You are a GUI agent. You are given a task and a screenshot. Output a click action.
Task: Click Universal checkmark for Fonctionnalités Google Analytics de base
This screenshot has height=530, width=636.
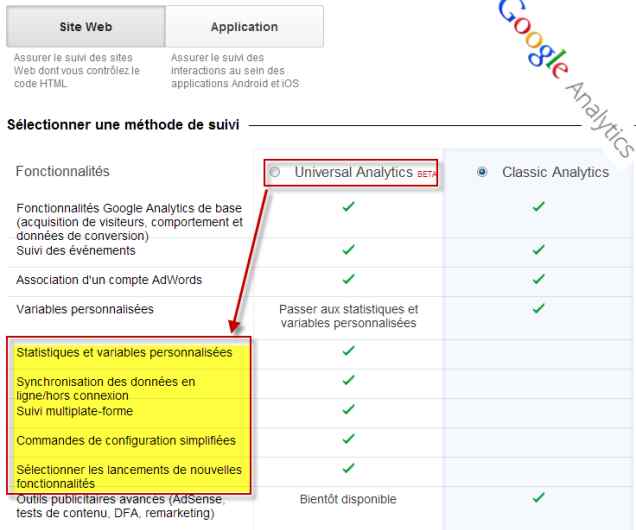point(348,206)
